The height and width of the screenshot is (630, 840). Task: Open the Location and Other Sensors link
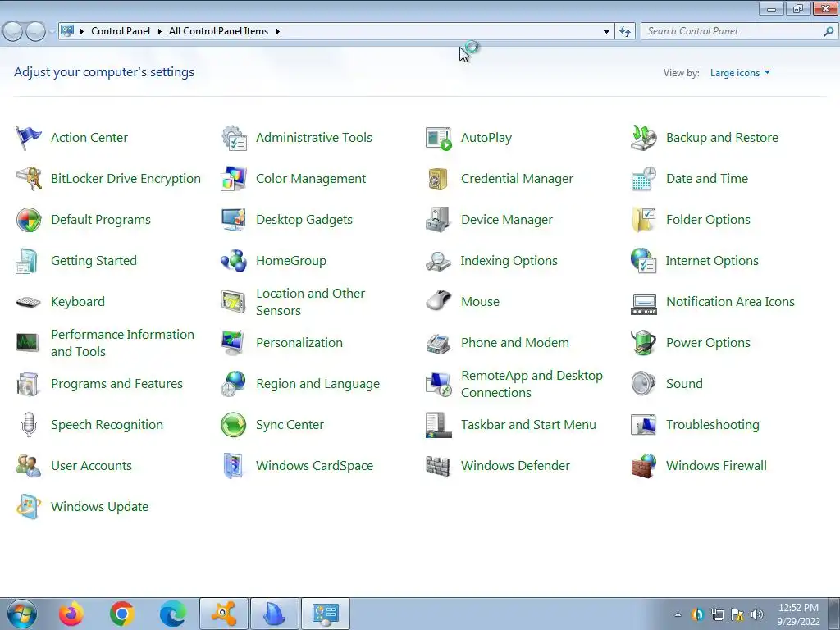(x=310, y=302)
